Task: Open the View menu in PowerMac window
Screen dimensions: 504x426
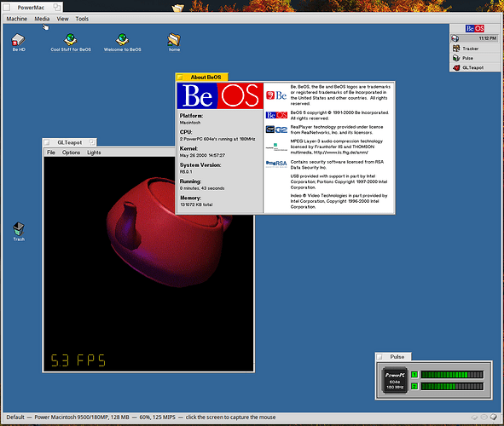Action: [x=62, y=19]
